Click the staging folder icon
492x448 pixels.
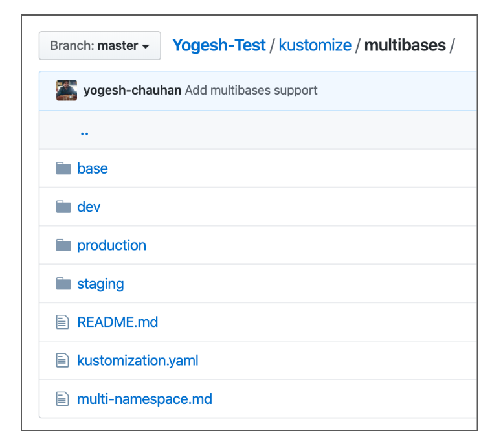click(x=63, y=284)
